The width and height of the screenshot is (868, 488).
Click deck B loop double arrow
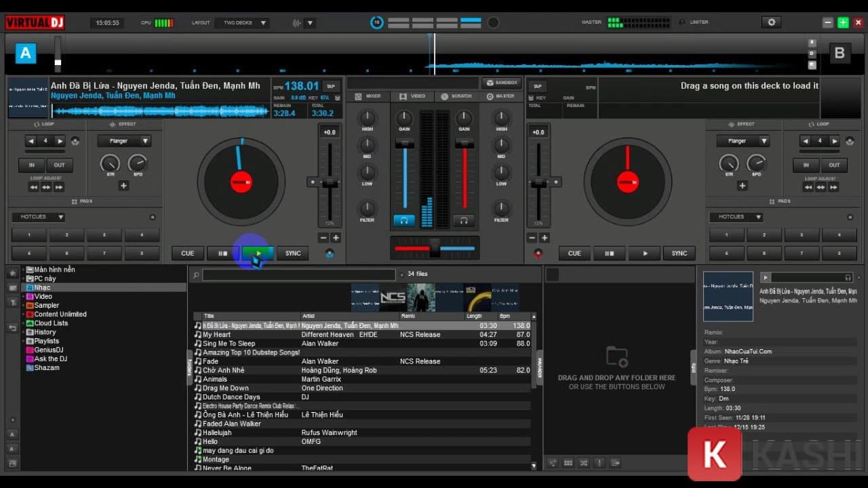[x=835, y=141]
